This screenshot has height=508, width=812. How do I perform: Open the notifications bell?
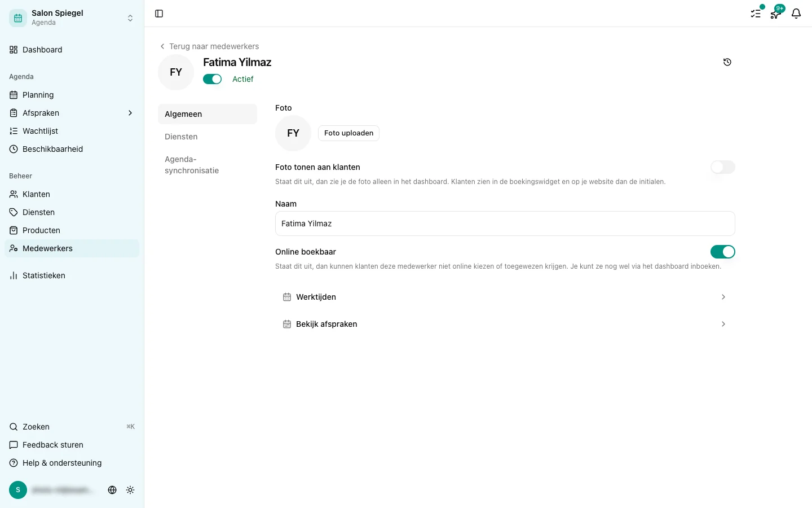[796, 14]
